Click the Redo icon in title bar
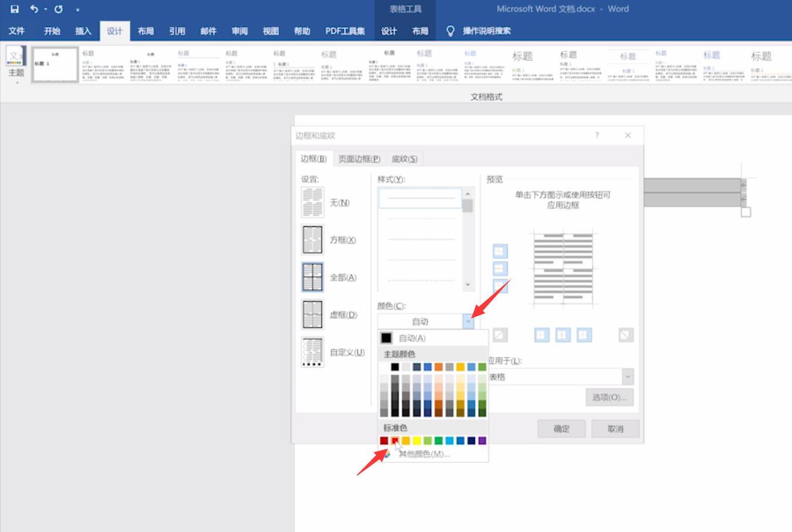 [x=59, y=9]
